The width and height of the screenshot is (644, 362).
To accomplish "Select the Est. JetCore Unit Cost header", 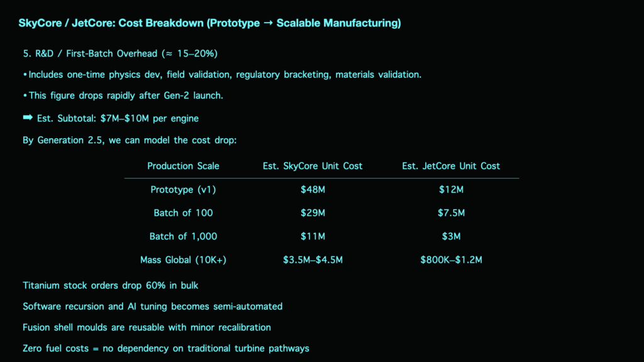I will pyautogui.click(x=451, y=166).
